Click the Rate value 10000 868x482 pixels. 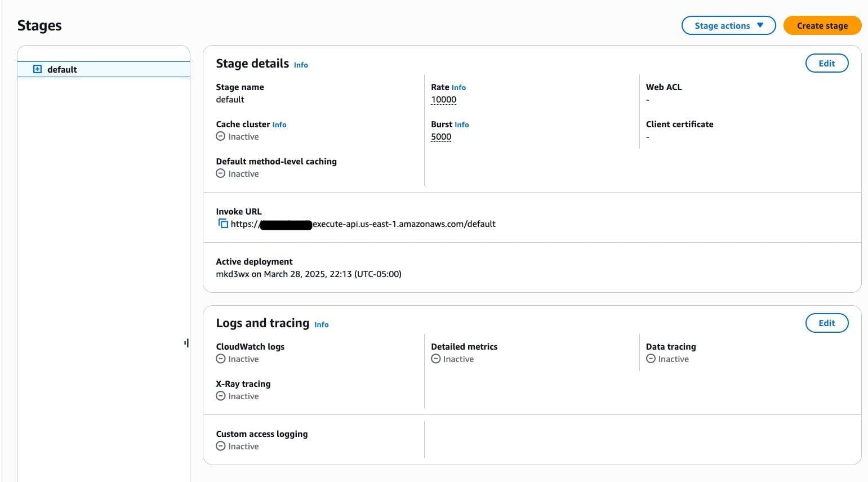pyautogui.click(x=443, y=100)
